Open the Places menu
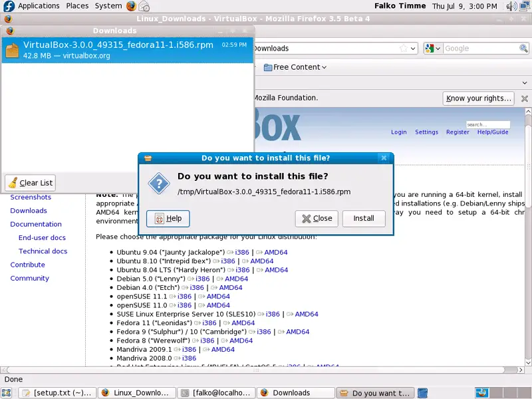This screenshot has width=532, height=399. coord(77,6)
